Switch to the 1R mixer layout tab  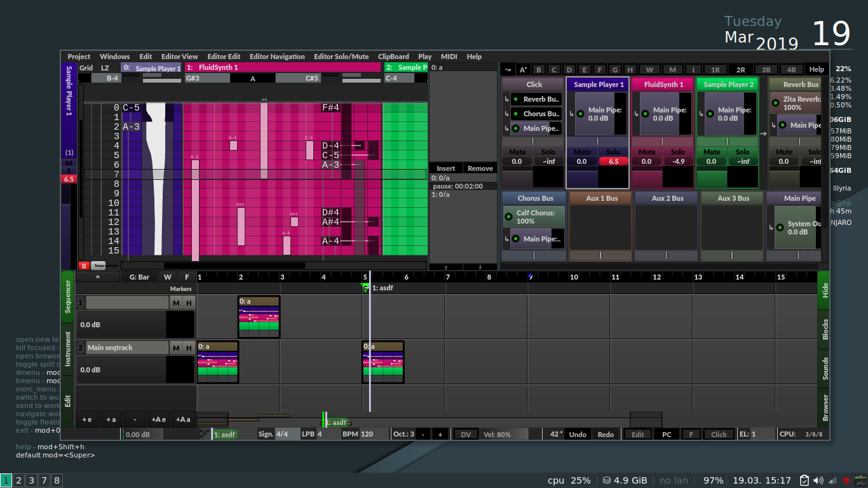(715, 70)
